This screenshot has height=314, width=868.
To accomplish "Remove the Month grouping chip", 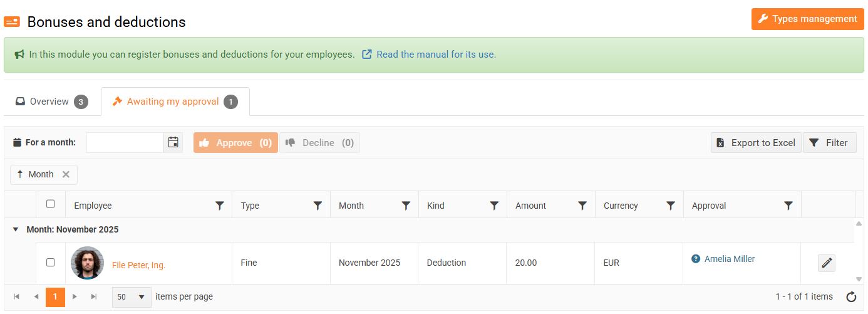I will click(66, 175).
